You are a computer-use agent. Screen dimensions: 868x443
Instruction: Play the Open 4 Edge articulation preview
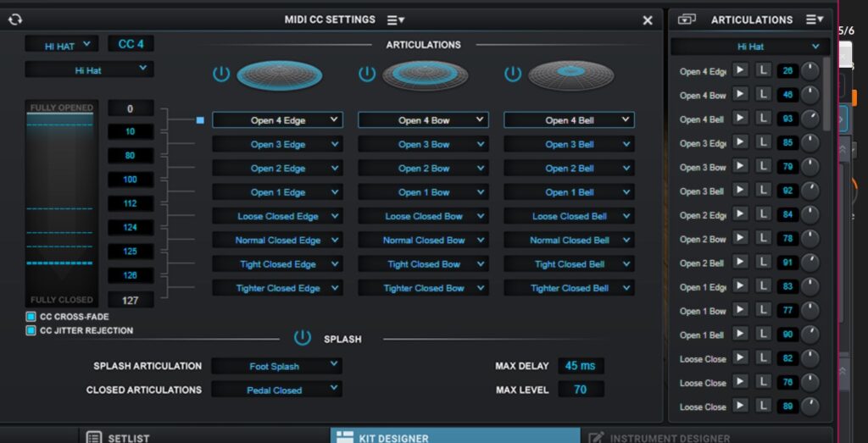pyautogui.click(x=740, y=70)
